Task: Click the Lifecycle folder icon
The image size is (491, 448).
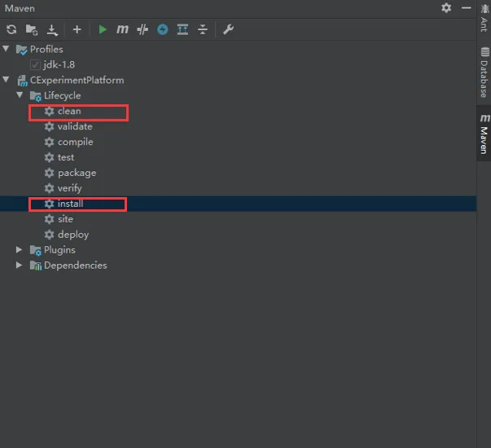Action: point(35,96)
